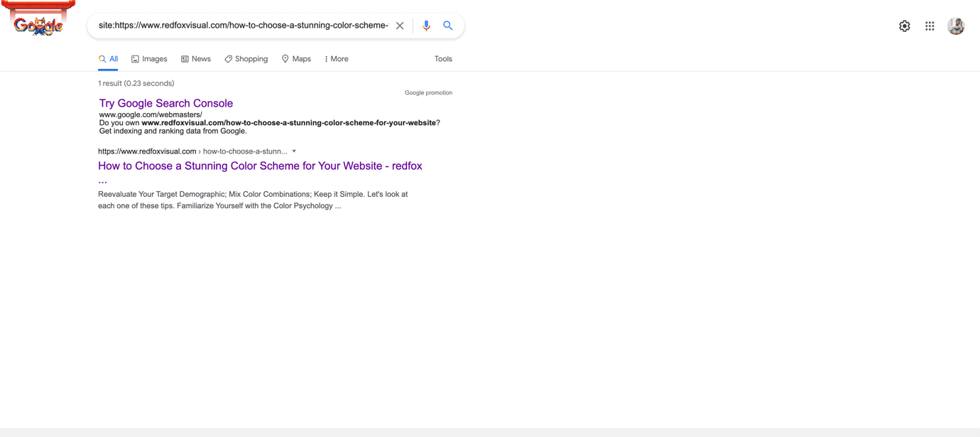Start a voice search with the microphone icon
Screen dimensions: 980x437
(426, 25)
